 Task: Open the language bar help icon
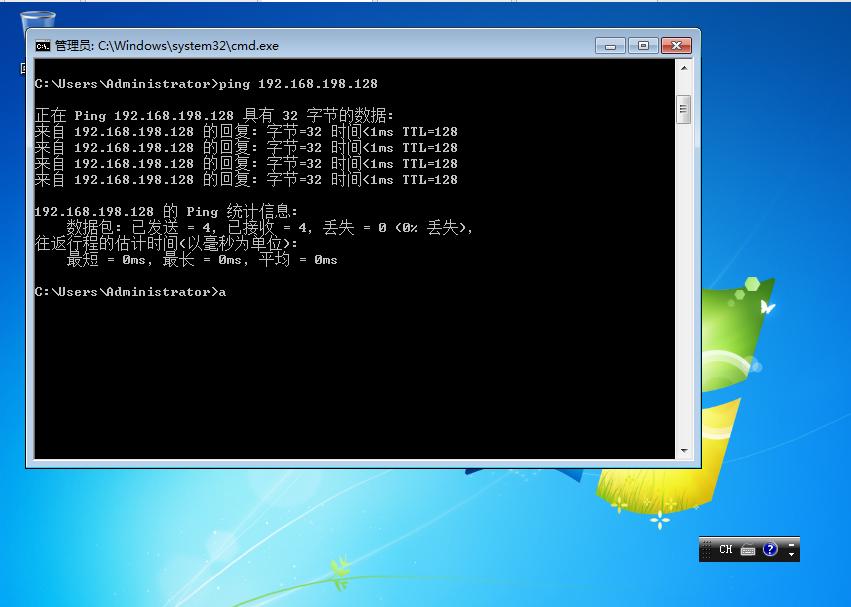tap(770, 549)
